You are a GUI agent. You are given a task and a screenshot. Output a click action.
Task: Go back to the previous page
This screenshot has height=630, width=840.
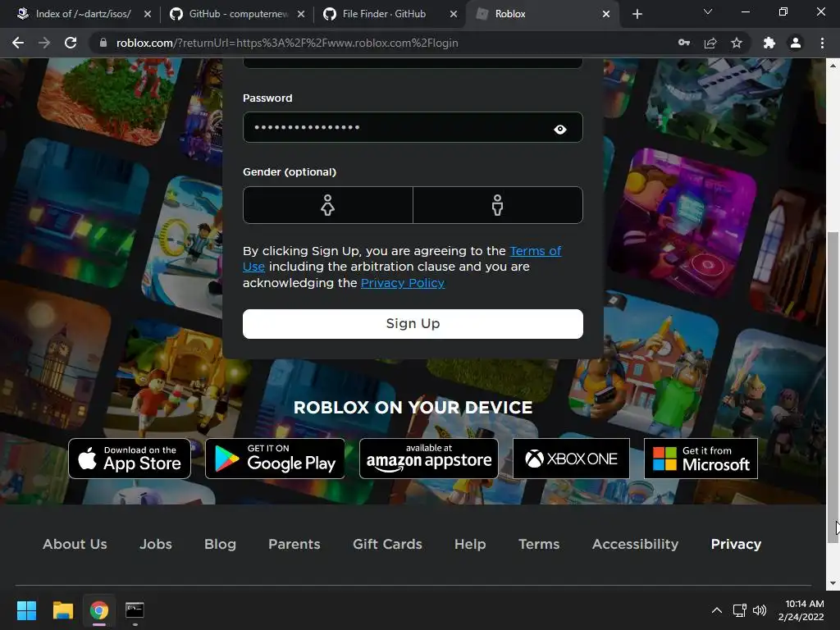(18, 43)
